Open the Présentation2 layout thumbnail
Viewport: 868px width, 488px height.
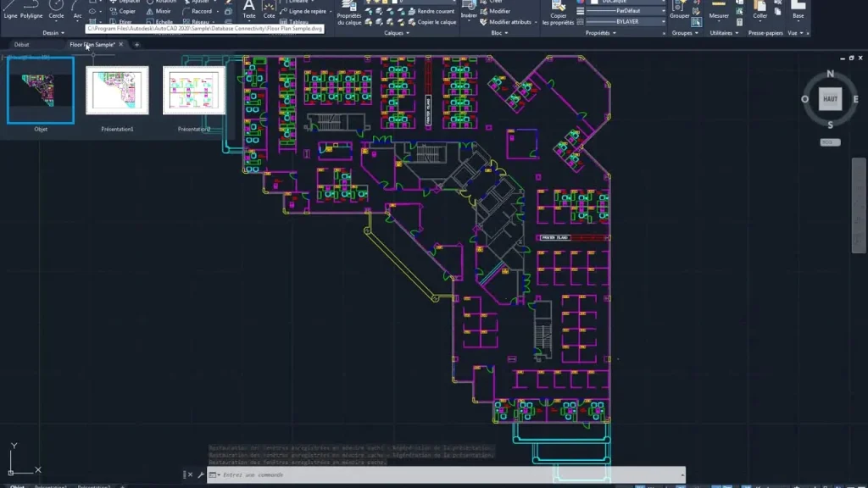point(194,90)
